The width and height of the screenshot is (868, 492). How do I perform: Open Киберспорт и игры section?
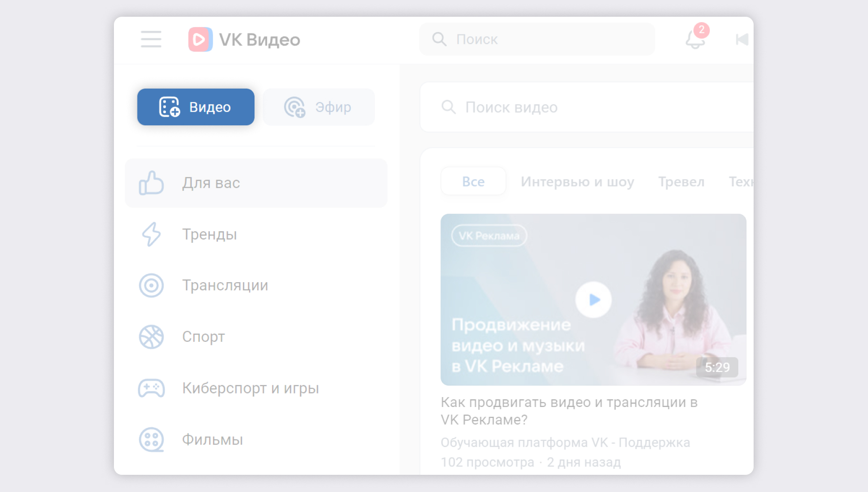256,388
